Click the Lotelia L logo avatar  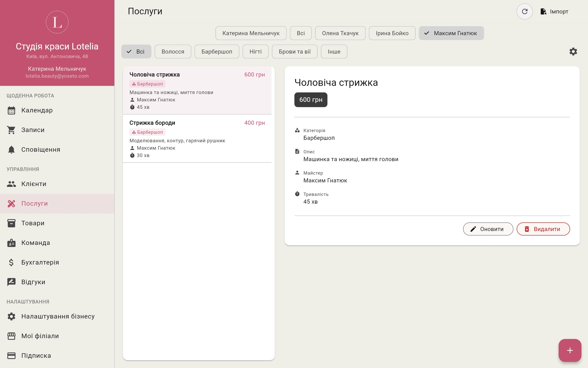pos(57,22)
